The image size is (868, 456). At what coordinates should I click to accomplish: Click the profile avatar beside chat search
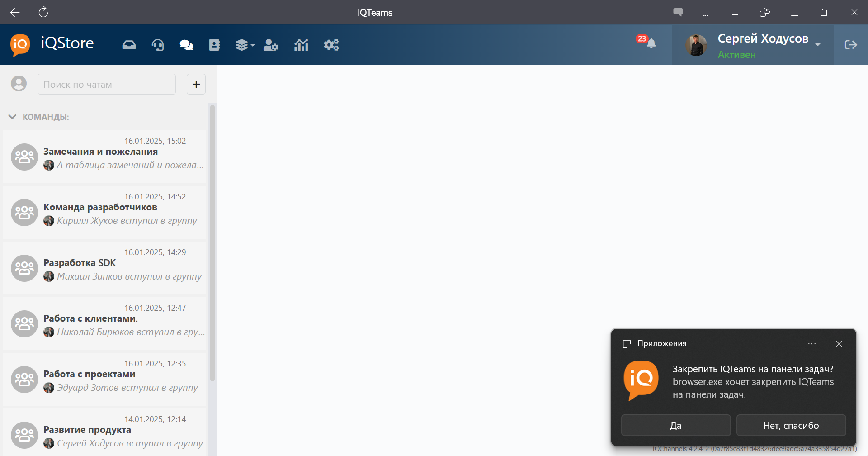19,84
